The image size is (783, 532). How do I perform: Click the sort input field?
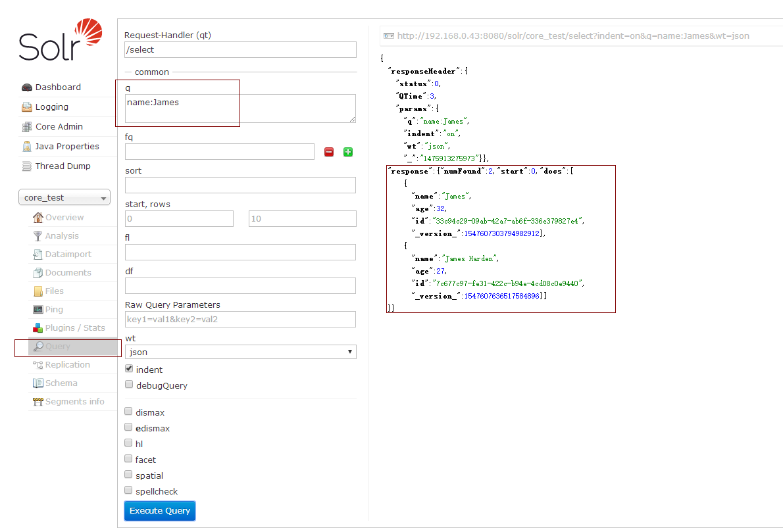point(241,185)
